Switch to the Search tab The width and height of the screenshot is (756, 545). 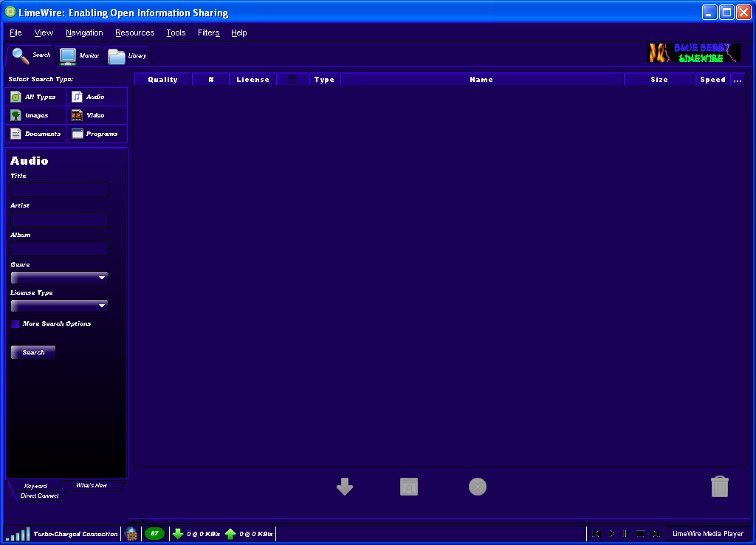[31, 55]
